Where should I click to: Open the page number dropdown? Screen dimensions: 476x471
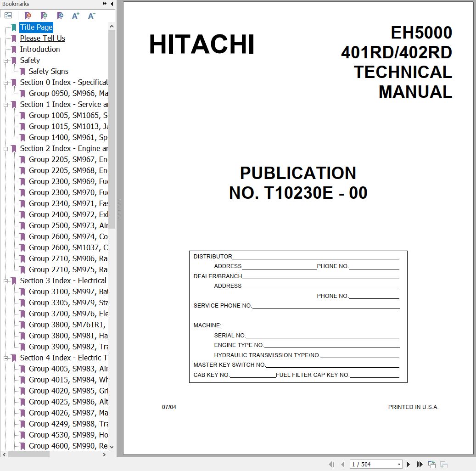point(399,464)
